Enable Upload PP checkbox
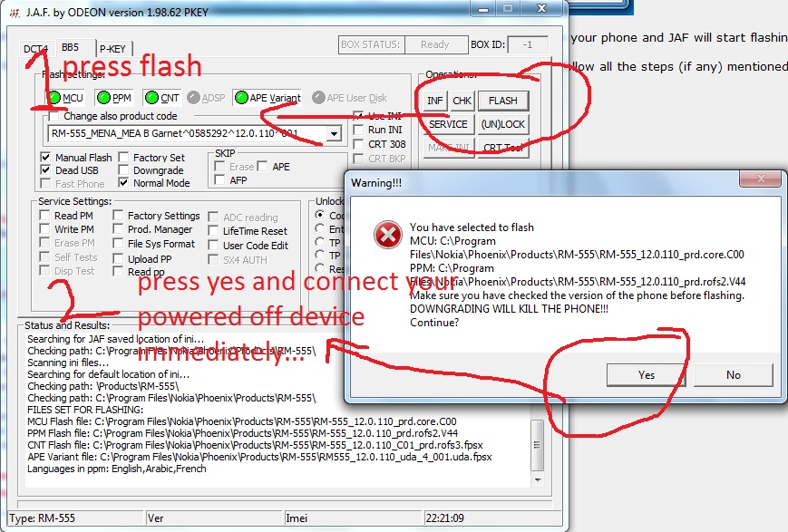The image size is (788, 532). tap(118, 258)
